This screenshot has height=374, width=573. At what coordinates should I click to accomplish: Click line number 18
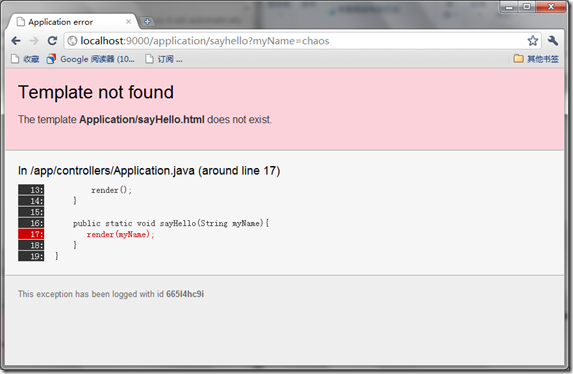click(31, 245)
